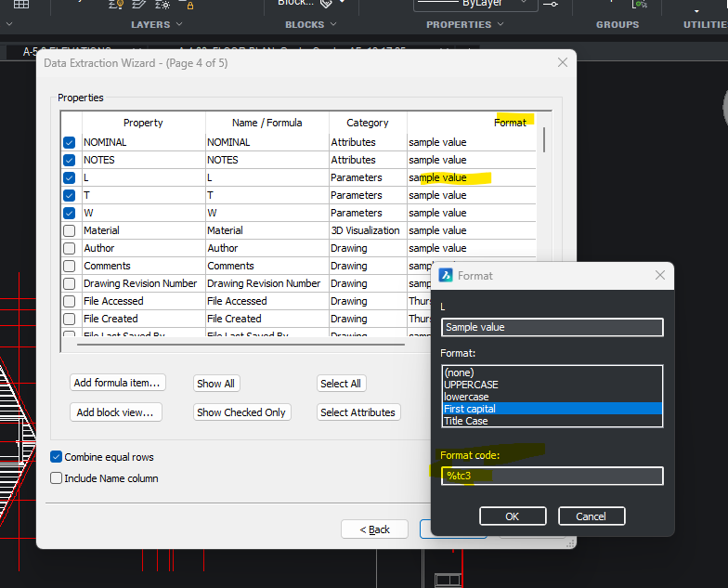The height and width of the screenshot is (588, 728).
Task: Check Include Name column option
Action: [57, 478]
